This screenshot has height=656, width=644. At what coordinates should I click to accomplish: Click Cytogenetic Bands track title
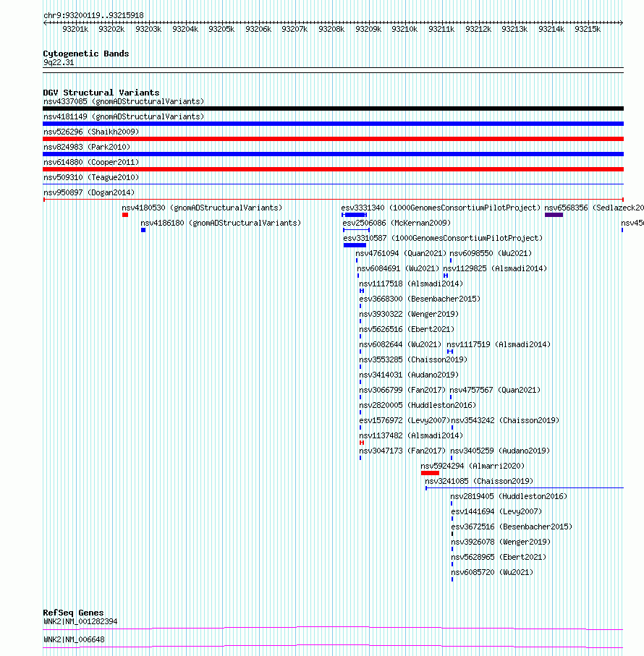(x=86, y=54)
